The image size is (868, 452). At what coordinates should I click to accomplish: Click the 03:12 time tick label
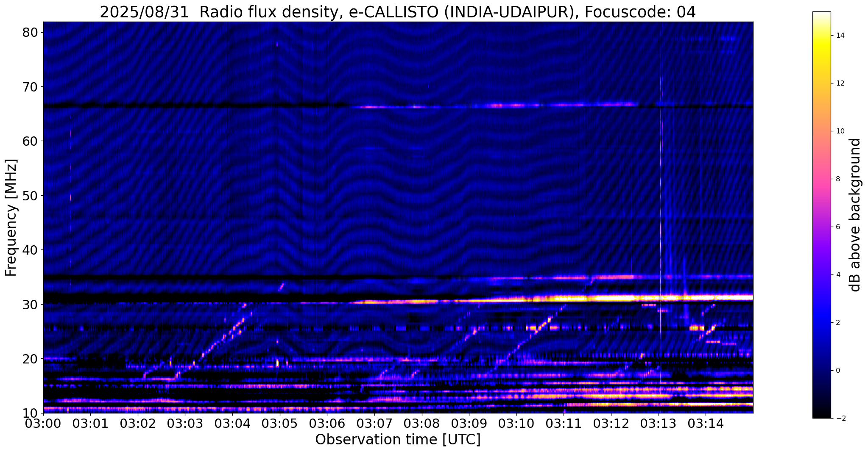(x=611, y=423)
